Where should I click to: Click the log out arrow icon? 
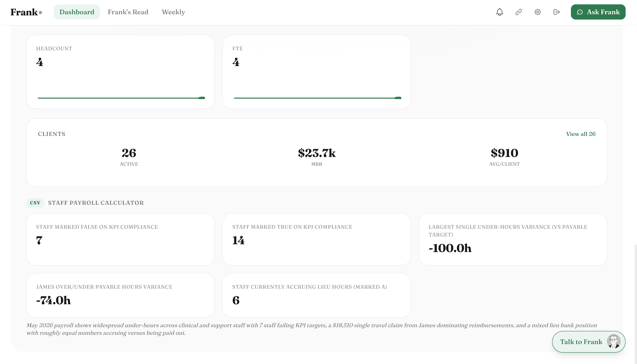tap(556, 12)
